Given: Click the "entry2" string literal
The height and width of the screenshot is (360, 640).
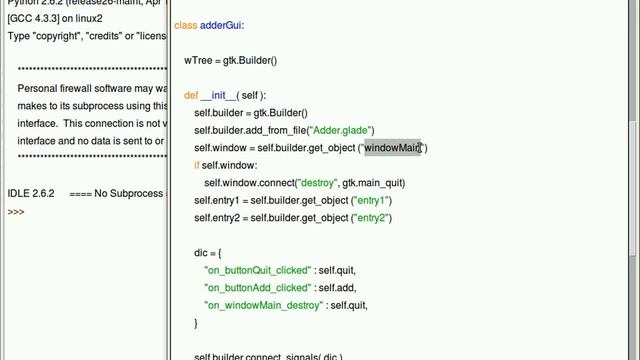Looking at the screenshot, I should (x=371, y=218).
